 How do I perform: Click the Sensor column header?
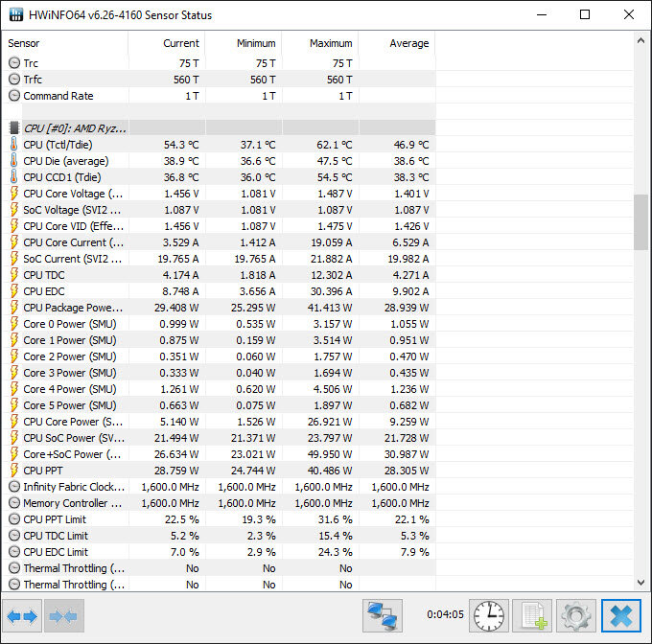[64, 43]
